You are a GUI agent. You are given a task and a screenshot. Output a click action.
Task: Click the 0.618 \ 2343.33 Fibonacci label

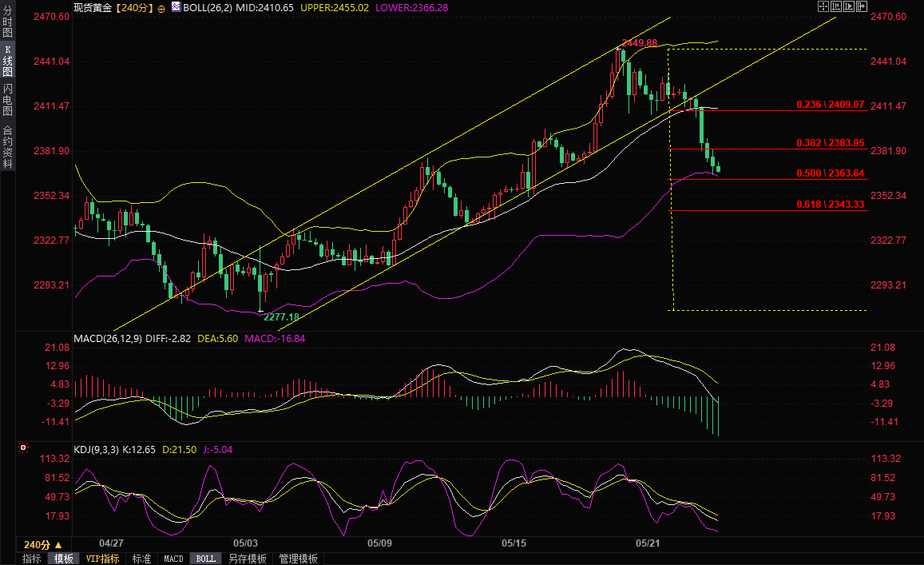click(x=831, y=204)
